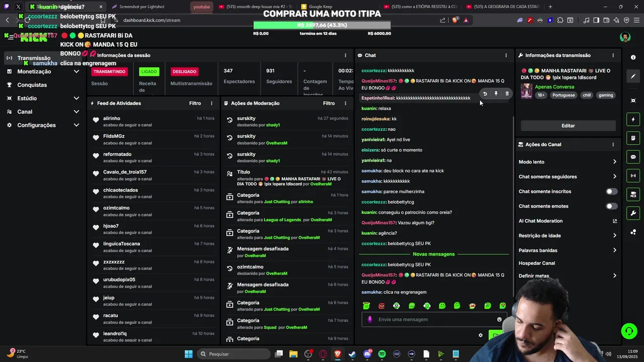Open Informações da sessão three-dot menu
644x362 pixels.
345,55
